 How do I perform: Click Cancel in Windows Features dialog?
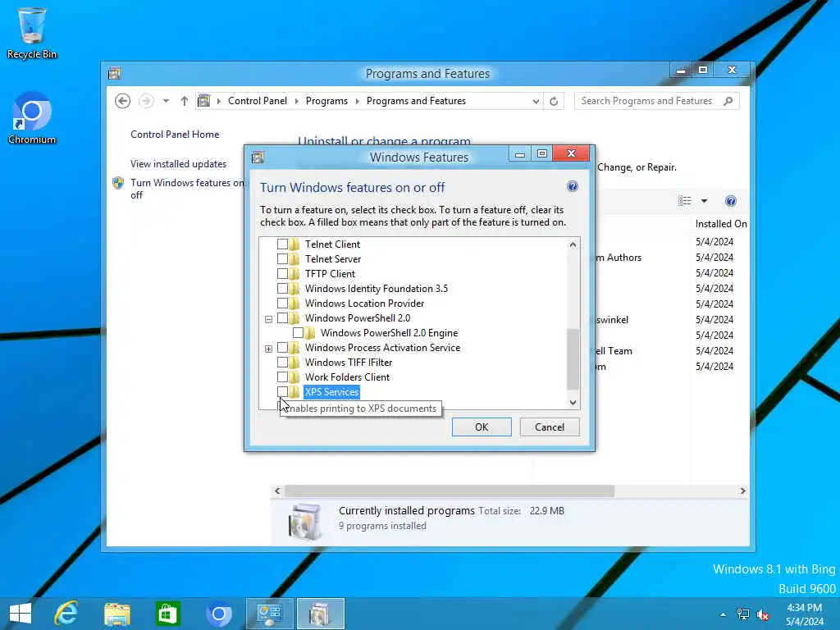[550, 427]
